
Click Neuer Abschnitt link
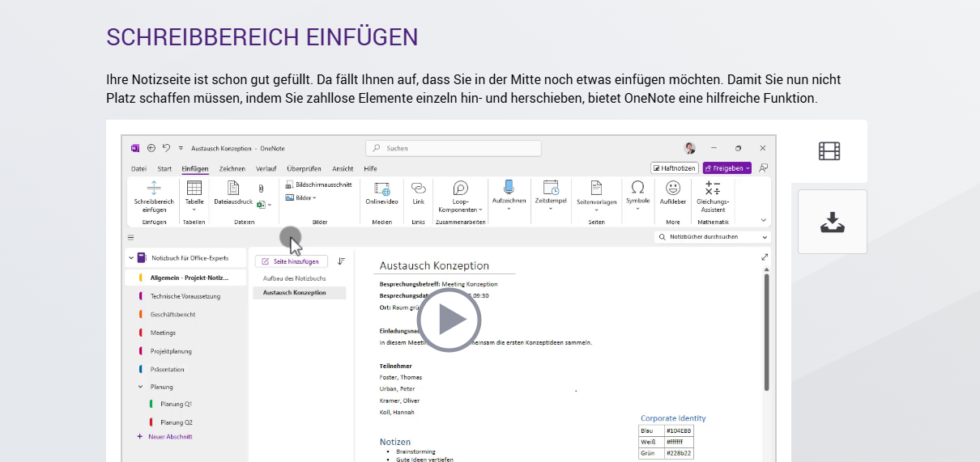(x=165, y=437)
